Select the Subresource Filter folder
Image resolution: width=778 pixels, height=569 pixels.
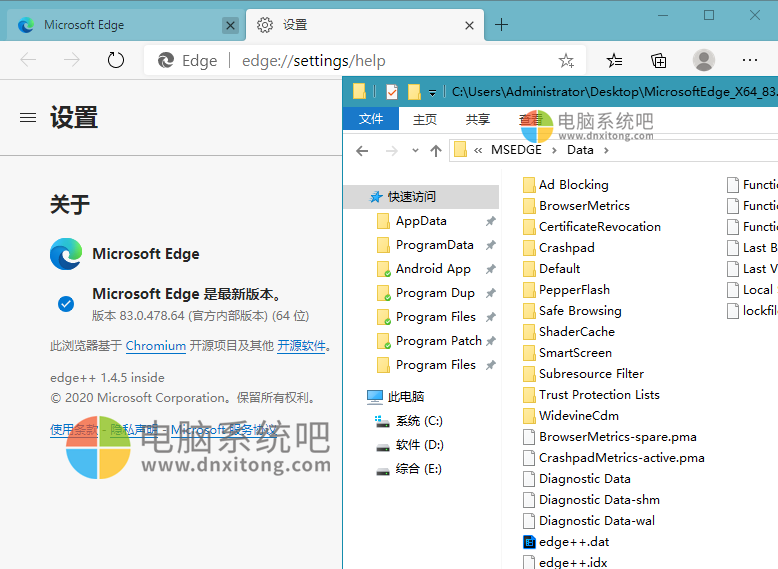[584, 374]
